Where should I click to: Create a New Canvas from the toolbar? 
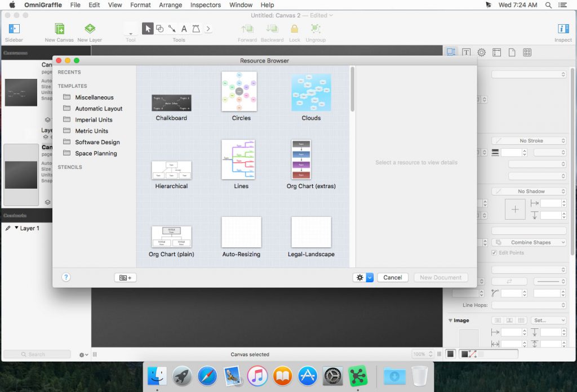pyautogui.click(x=58, y=28)
